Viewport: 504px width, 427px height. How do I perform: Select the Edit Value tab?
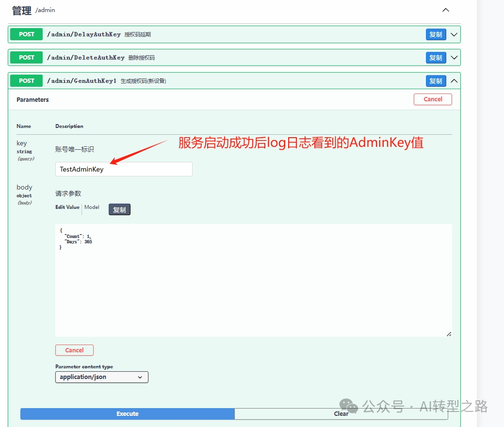[67, 207]
